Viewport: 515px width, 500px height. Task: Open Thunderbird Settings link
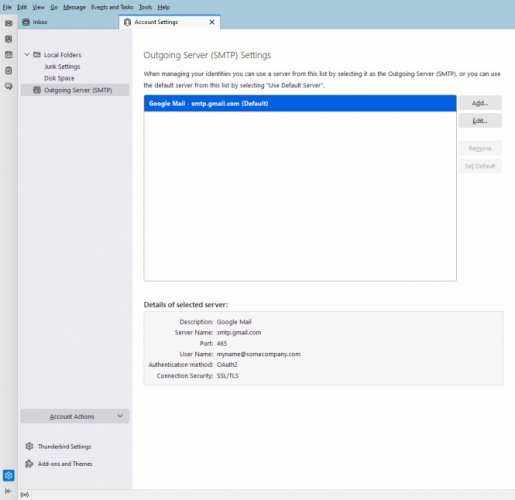(64, 446)
